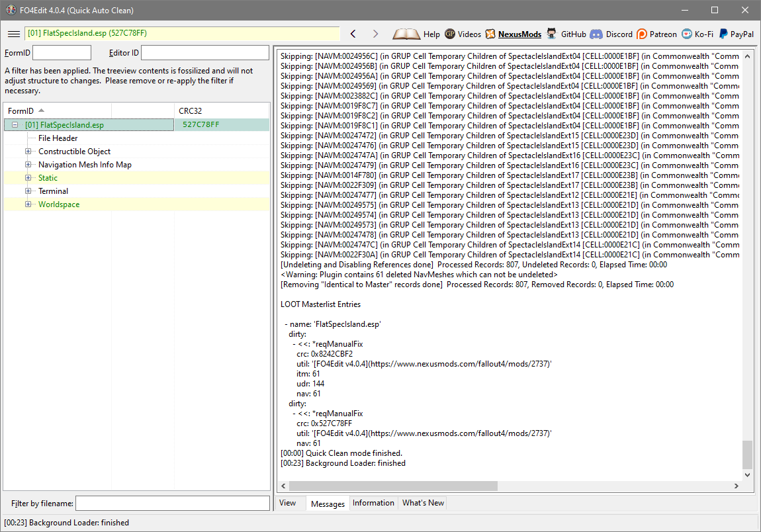The width and height of the screenshot is (761, 532).
Task: Open Help via the book icon
Action: pyautogui.click(x=406, y=34)
